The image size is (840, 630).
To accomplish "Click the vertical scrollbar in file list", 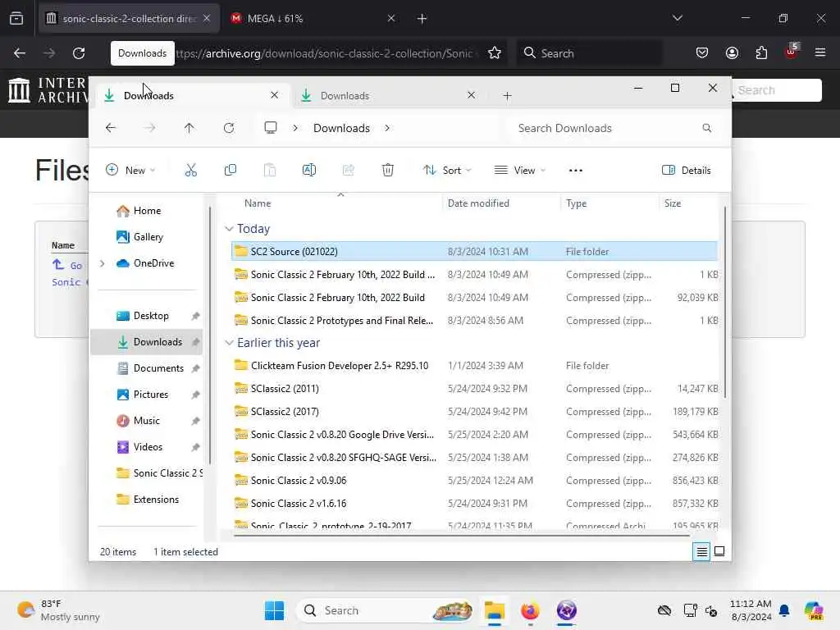I will coord(725,302).
